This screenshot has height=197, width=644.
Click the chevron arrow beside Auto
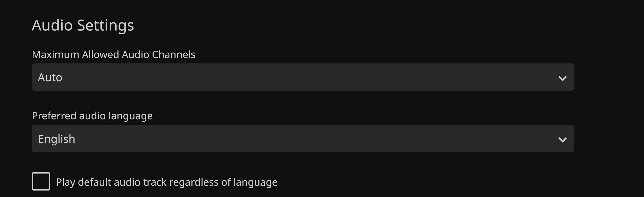pyautogui.click(x=562, y=78)
